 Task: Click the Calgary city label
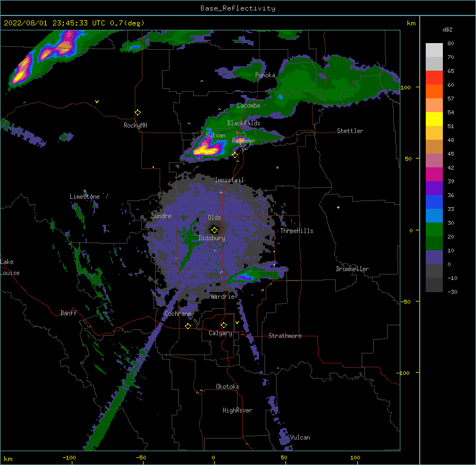[220, 333]
